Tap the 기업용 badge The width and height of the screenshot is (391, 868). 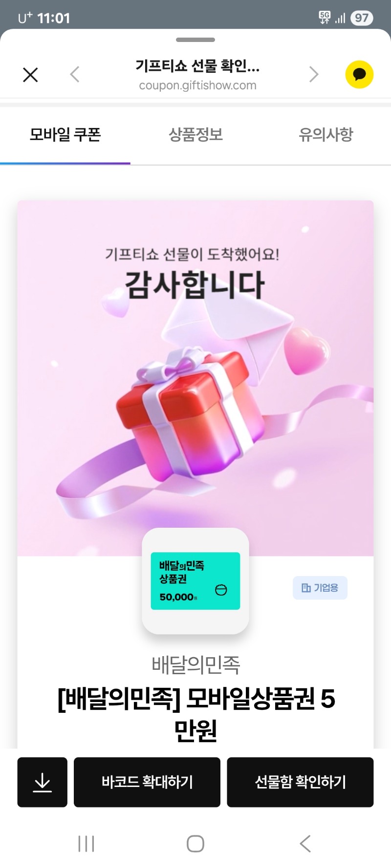(320, 588)
